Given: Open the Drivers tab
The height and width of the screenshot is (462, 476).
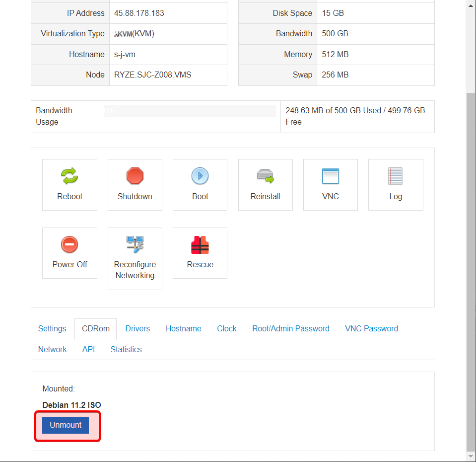Looking at the screenshot, I should pos(137,329).
